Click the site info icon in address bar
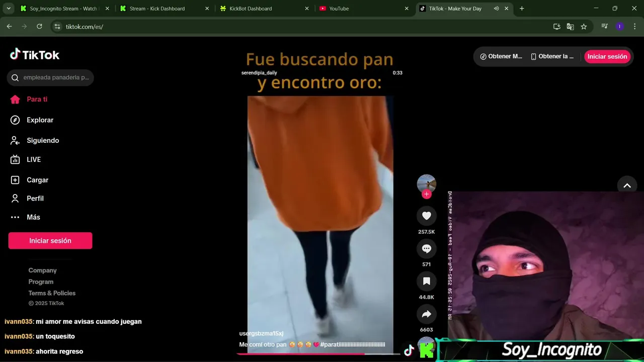 [x=57, y=27]
